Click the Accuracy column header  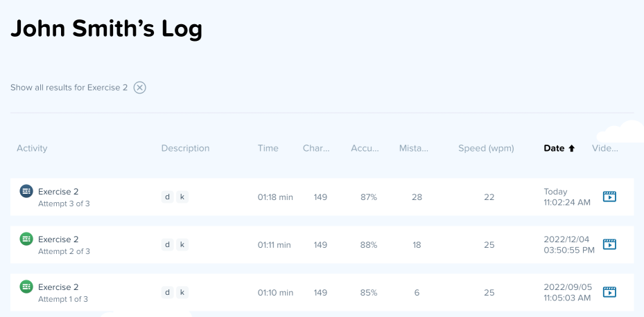365,148
